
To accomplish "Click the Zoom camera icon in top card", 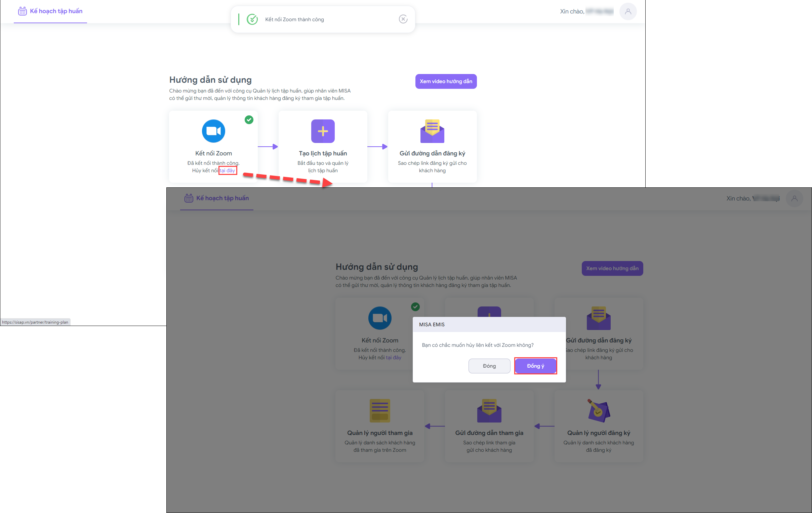I will [x=213, y=131].
